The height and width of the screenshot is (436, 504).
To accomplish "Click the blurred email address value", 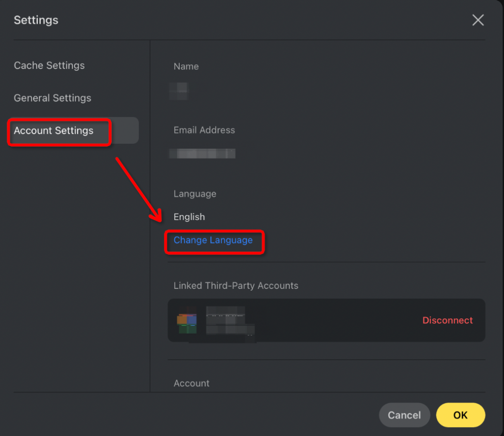I will click(x=202, y=154).
